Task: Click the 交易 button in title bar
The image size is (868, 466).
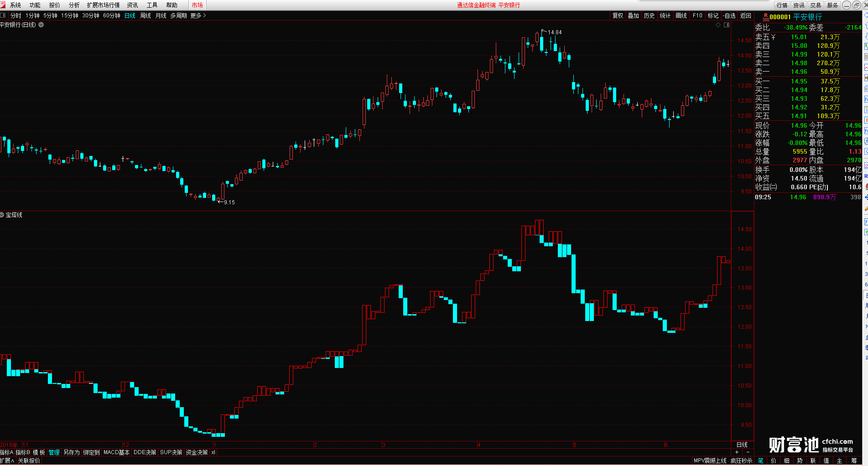Action: tap(816, 5)
